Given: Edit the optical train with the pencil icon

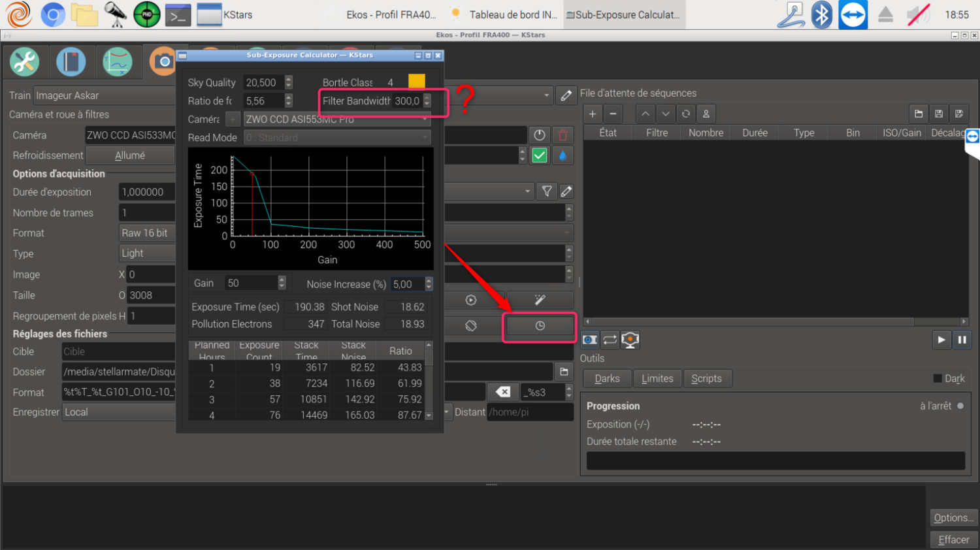Looking at the screenshot, I should [566, 95].
